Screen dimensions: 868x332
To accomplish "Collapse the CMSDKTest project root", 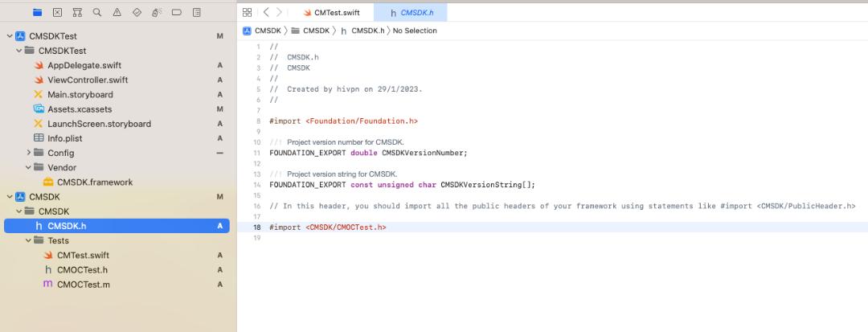I will tap(10, 36).
